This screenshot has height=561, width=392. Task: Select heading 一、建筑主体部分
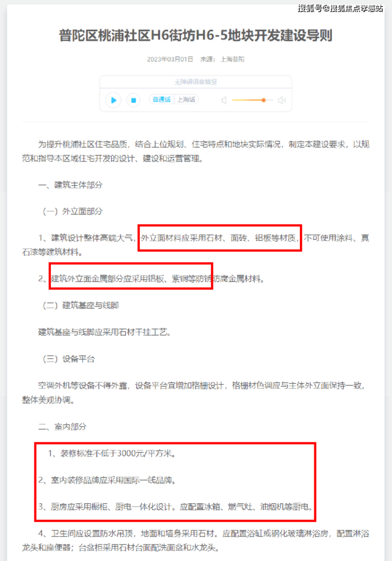click(x=70, y=185)
